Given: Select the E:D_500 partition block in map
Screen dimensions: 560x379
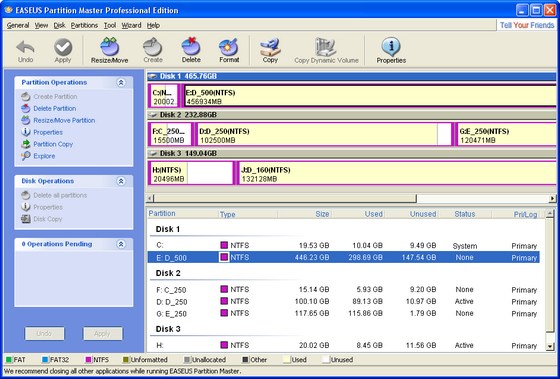Looking at the screenshot, I should click(x=369, y=96).
